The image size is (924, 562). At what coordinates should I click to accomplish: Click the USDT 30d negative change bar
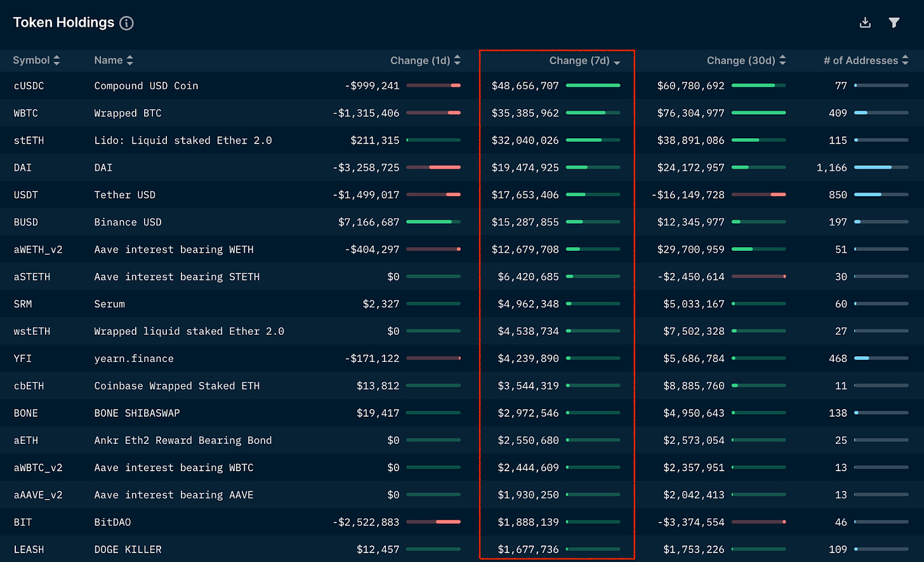coord(758,194)
